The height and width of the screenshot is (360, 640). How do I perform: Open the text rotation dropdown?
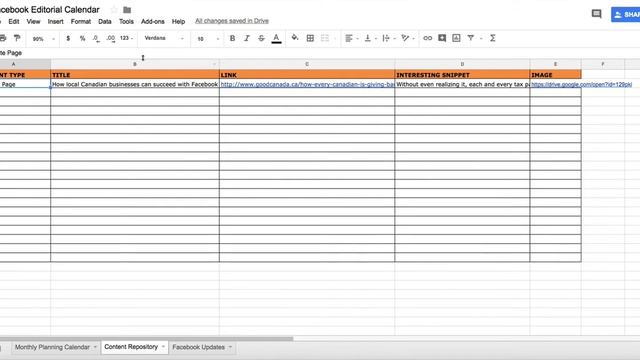[407, 38]
